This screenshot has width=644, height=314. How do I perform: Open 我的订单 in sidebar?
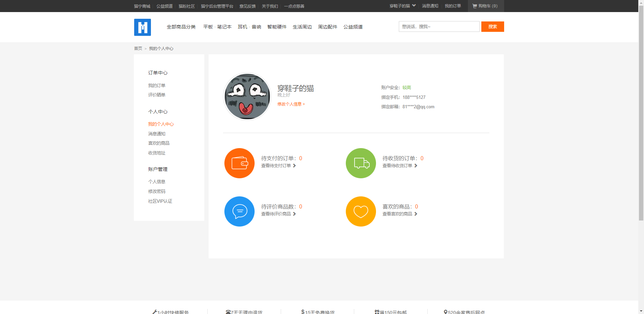click(x=157, y=86)
